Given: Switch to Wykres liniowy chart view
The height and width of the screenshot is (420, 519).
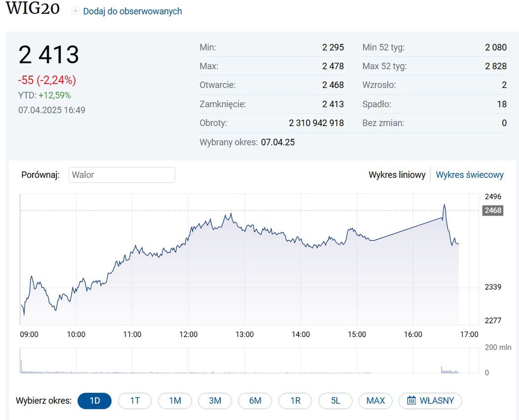Looking at the screenshot, I should click(x=397, y=175).
